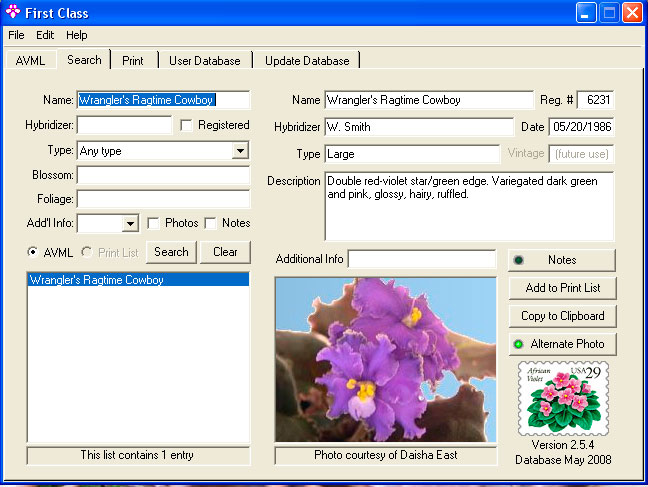Switch to the User Database tab
Screen dimensions: 648x487
[204, 61]
